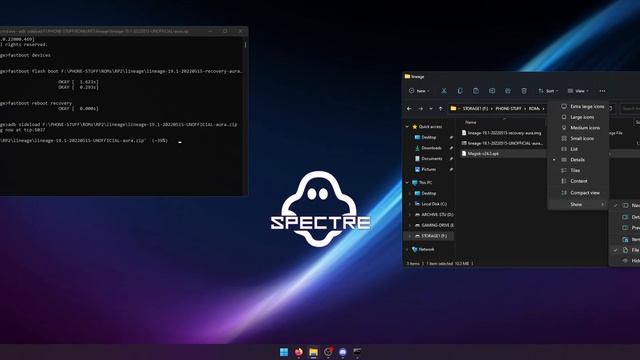This screenshot has width=640, height=360.
Task: Click taskbar icon with red notification badge
Action: pos(328,352)
